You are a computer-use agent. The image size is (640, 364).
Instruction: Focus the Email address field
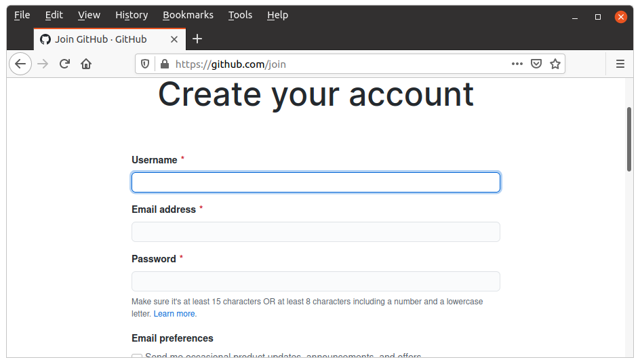315,232
